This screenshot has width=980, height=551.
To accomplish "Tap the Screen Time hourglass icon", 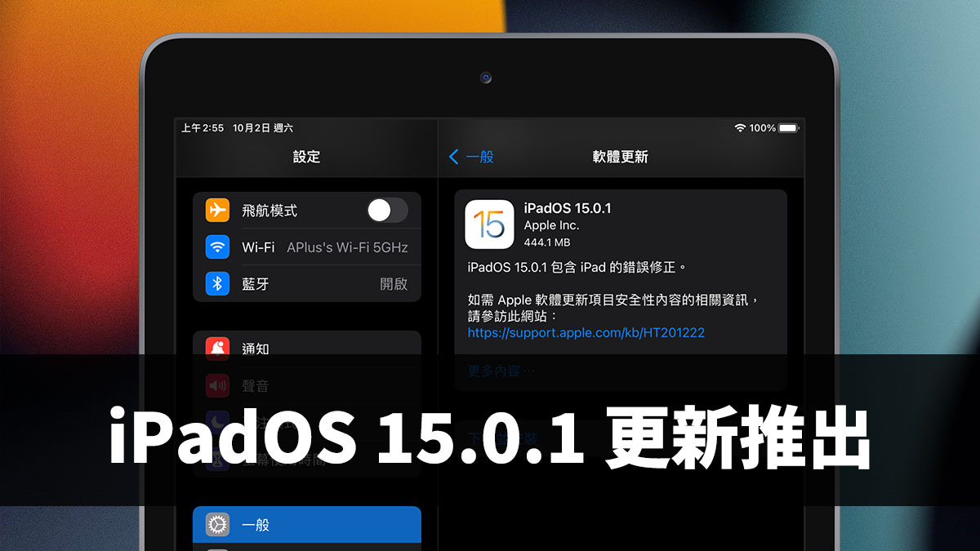I will pyautogui.click(x=218, y=458).
